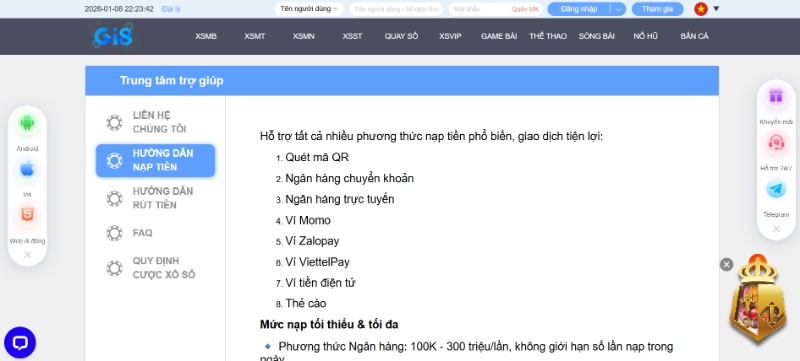Open the XSMB menu
Viewport: 800px width, 361px height.
pyautogui.click(x=206, y=36)
